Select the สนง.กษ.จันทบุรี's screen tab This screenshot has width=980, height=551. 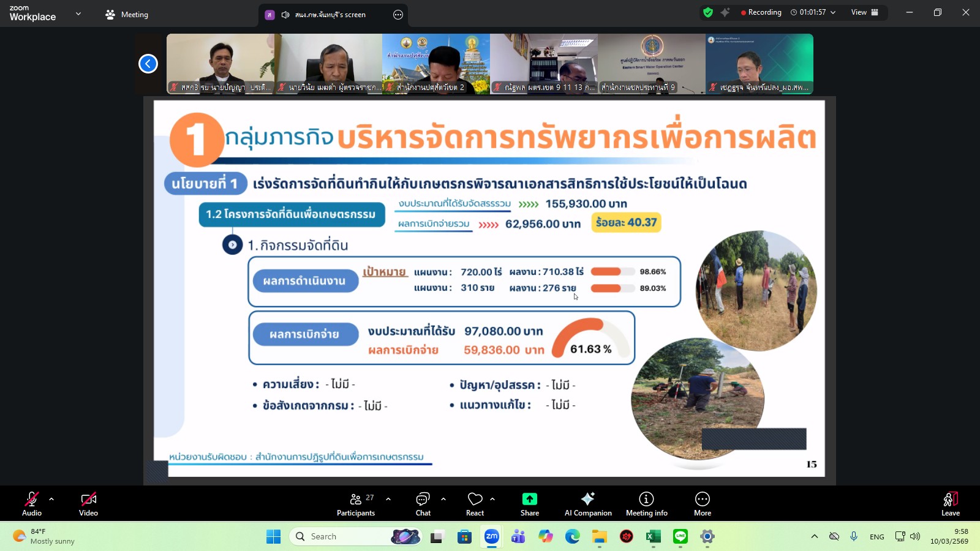click(334, 14)
